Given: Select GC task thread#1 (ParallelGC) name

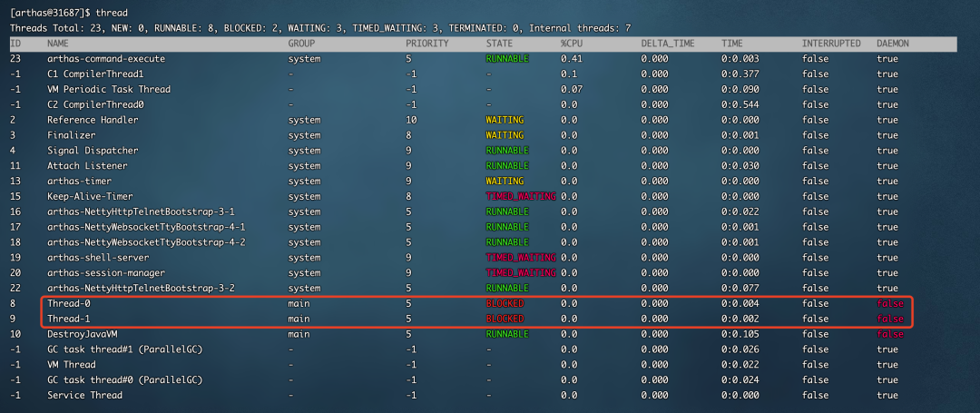Looking at the screenshot, I should [x=125, y=349].
